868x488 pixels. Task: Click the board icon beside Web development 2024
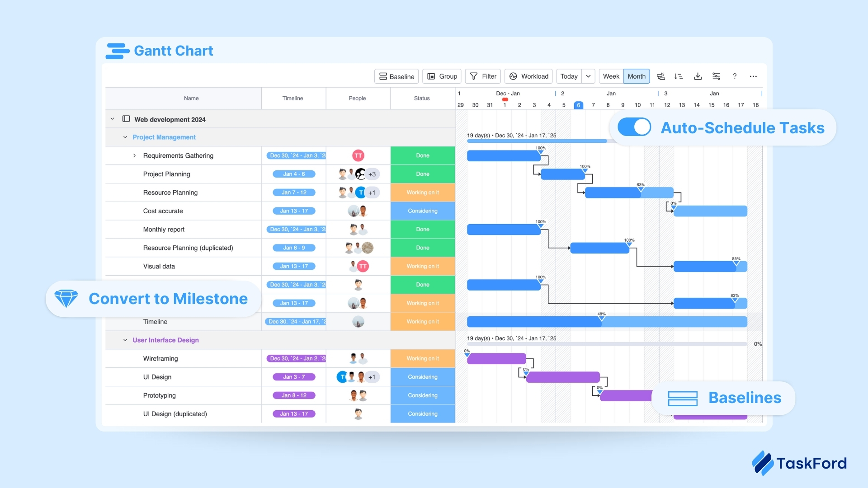point(126,119)
